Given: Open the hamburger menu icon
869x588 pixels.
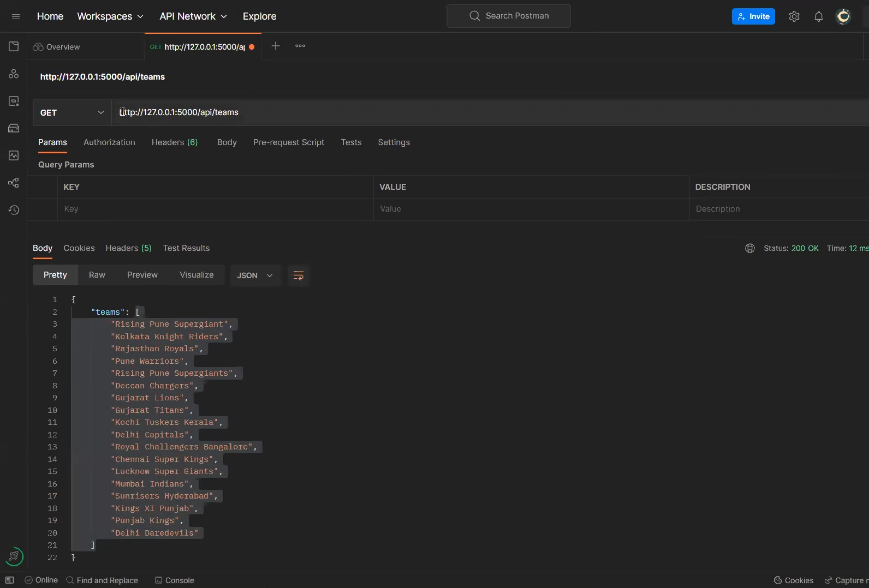Looking at the screenshot, I should (x=16, y=16).
